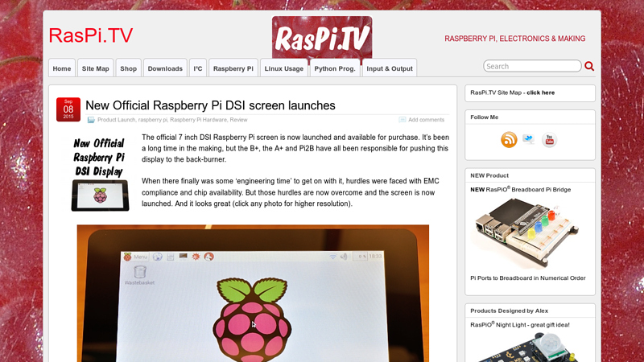
Task: Open the large DSI screen photo
Action: pos(253,293)
